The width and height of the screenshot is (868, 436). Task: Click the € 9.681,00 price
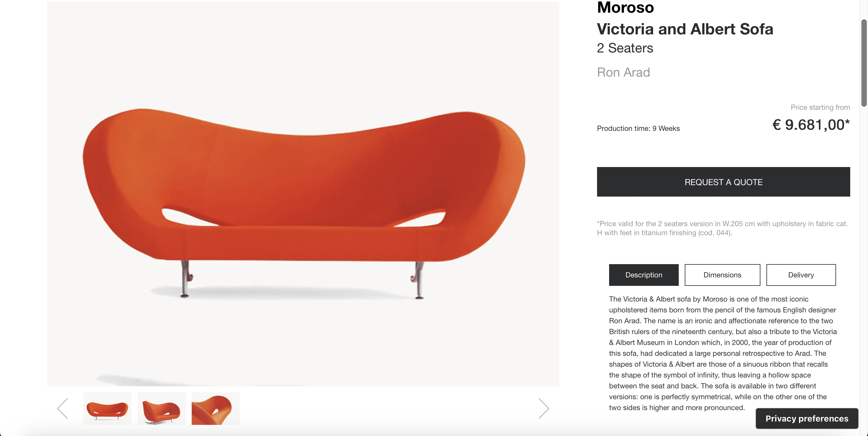(811, 125)
